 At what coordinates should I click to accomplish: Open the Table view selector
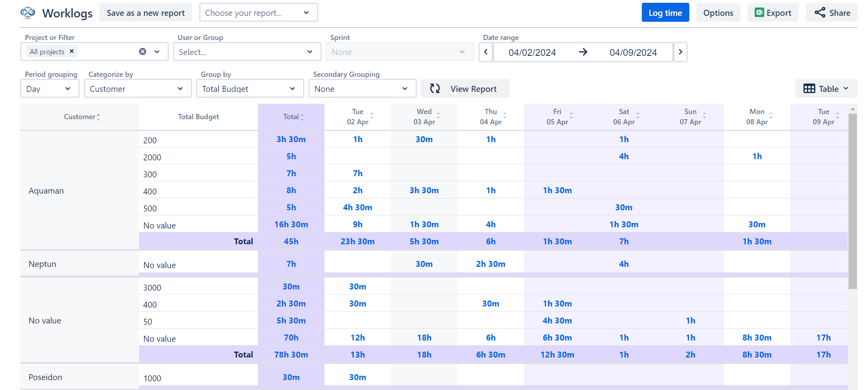coord(826,89)
